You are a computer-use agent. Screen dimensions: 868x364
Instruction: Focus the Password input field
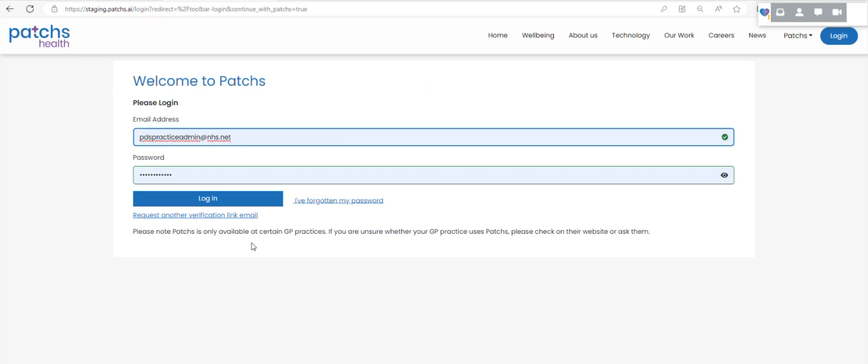tap(433, 175)
